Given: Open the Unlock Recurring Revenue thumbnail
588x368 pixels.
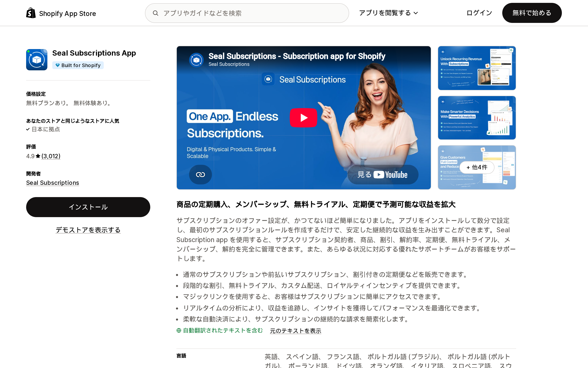Looking at the screenshot, I should tap(477, 68).
